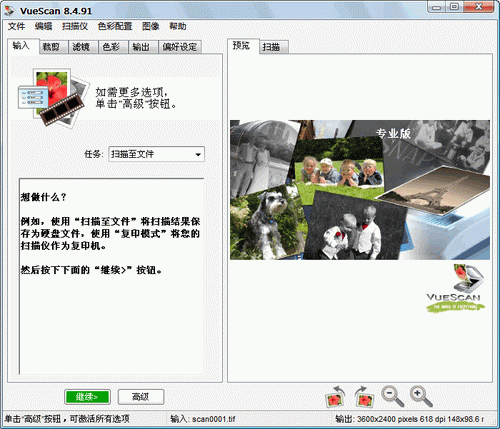Click the VueScan logo in preview panel

(x=456, y=288)
